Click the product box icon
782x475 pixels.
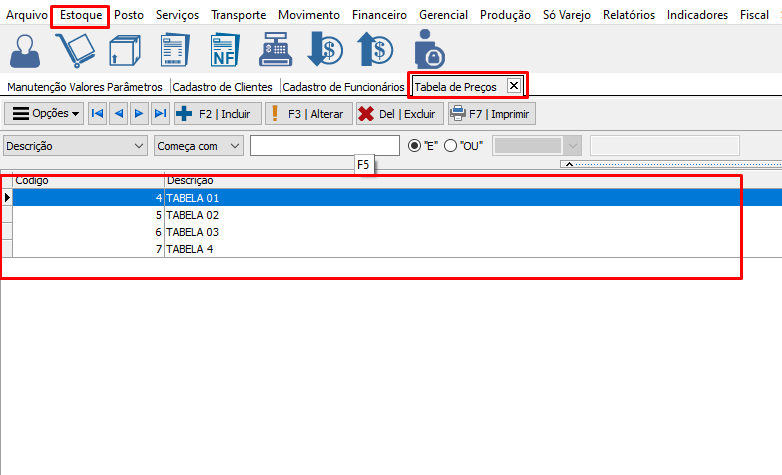coord(125,49)
